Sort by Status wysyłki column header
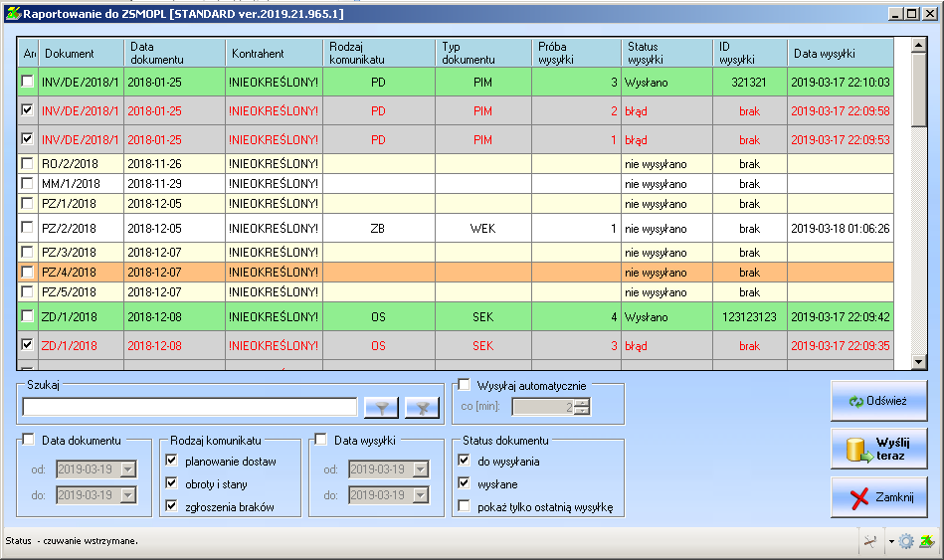The width and height of the screenshot is (944, 560). [x=666, y=53]
